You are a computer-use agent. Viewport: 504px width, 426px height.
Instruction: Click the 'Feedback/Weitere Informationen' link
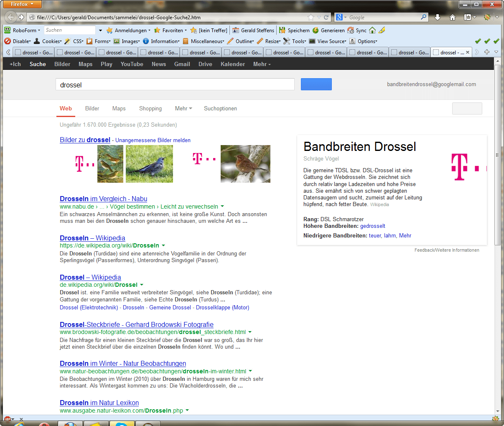click(447, 250)
